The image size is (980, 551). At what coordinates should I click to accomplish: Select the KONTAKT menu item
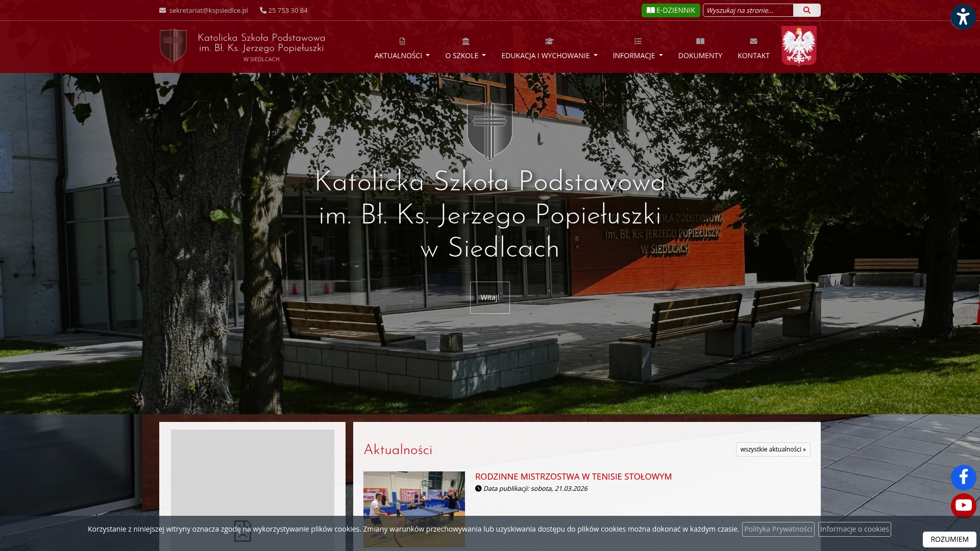click(x=753, y=56)
